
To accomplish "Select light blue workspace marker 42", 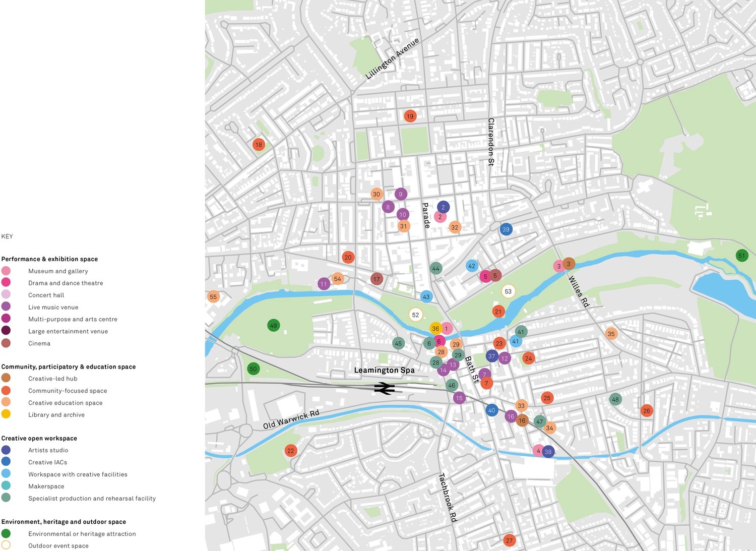I will click(472, 266).
